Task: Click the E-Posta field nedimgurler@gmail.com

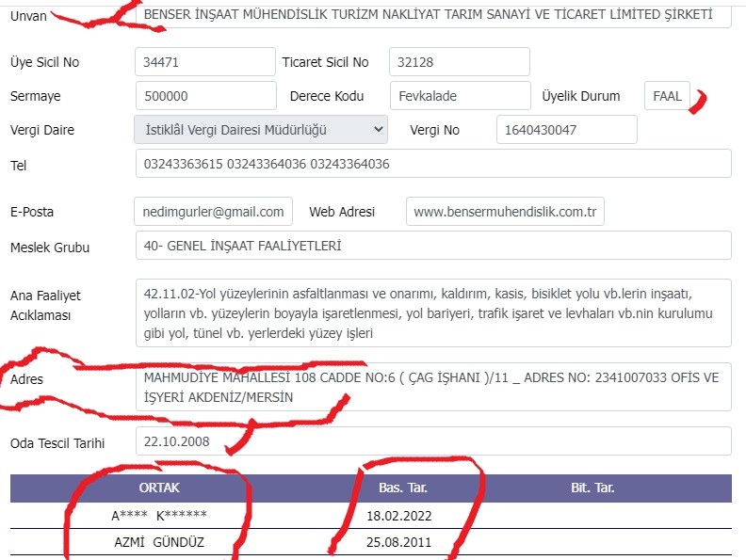Action: coord(213,212)
